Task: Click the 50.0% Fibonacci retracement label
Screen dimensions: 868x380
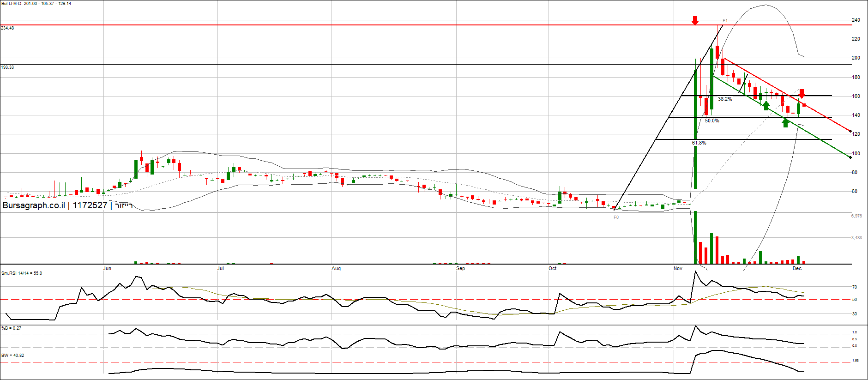Action: click(x=712, y=121)
